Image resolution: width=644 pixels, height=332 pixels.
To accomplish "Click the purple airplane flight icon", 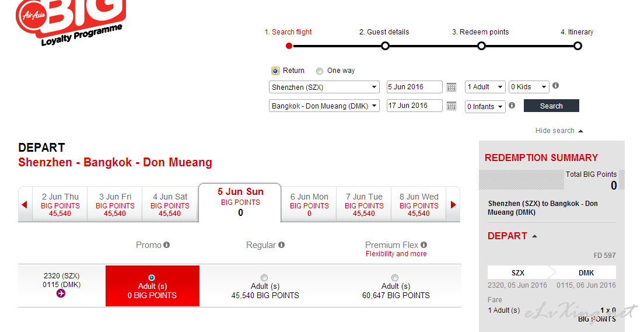I will 61,293.
